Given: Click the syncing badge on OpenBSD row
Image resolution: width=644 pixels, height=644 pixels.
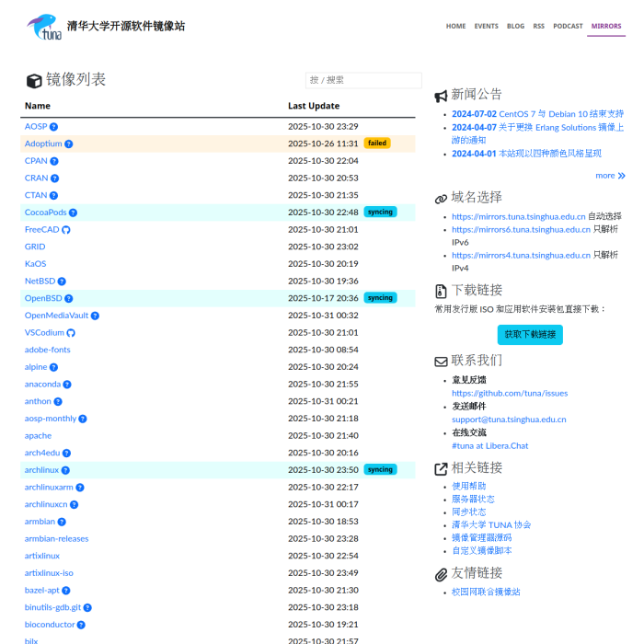Looking at the screenshot, I should point(380,298).
